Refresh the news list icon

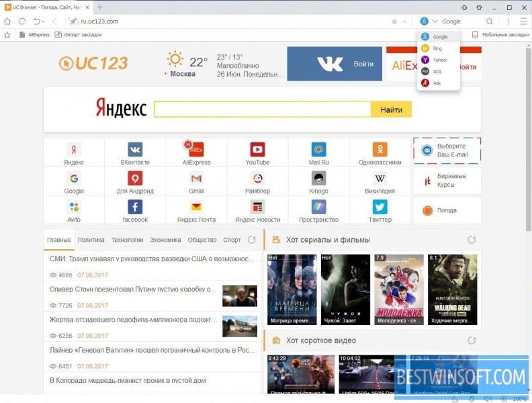[251, 240]
